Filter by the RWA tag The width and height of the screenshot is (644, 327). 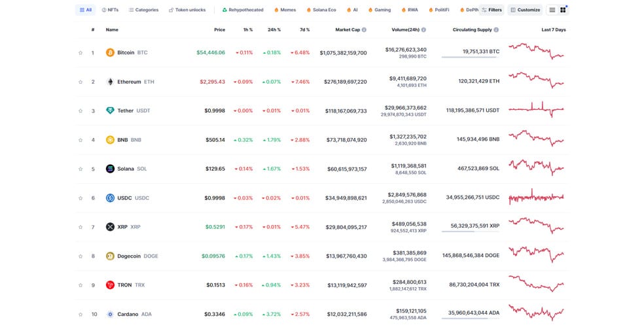point(410,10)
